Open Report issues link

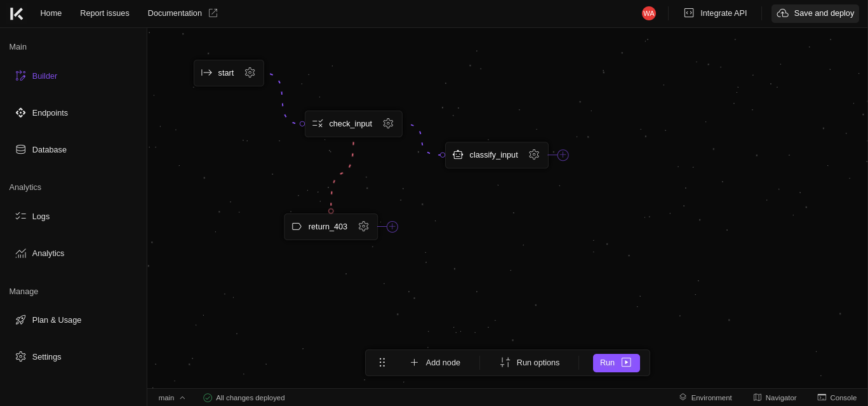click(105, 13)
